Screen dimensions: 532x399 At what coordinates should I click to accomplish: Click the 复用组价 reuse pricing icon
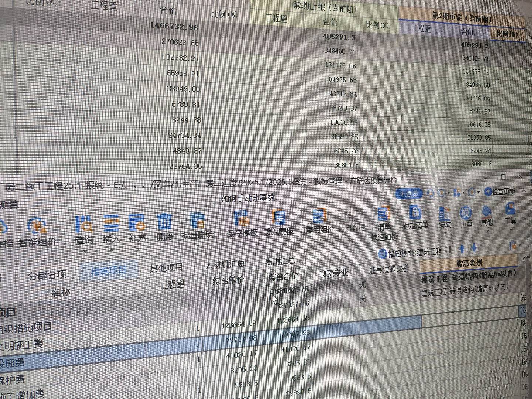coord(319,216)
